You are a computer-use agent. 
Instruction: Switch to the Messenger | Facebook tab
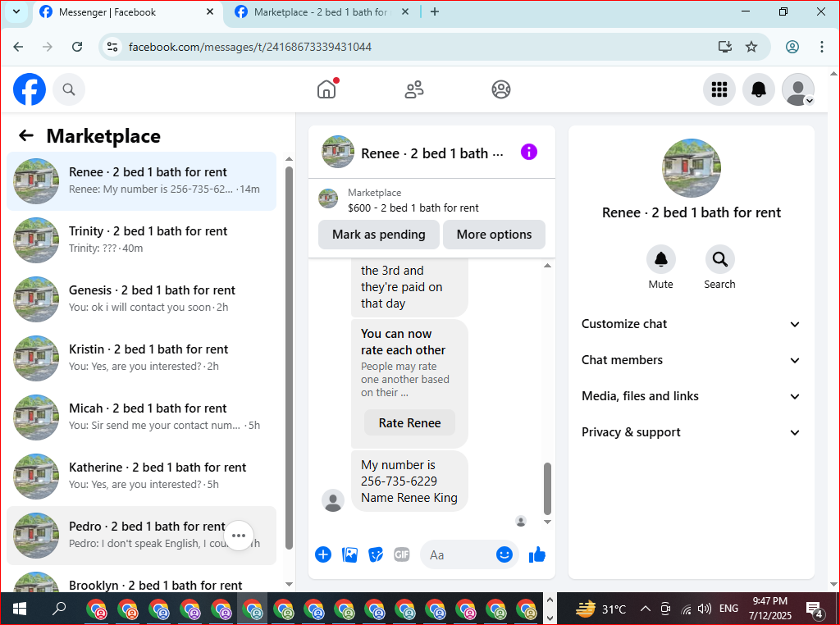click(127, 12)
